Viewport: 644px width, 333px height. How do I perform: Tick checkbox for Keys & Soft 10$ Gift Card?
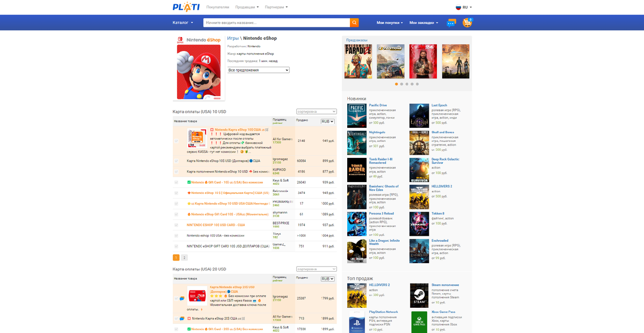(x=176, y=182)
